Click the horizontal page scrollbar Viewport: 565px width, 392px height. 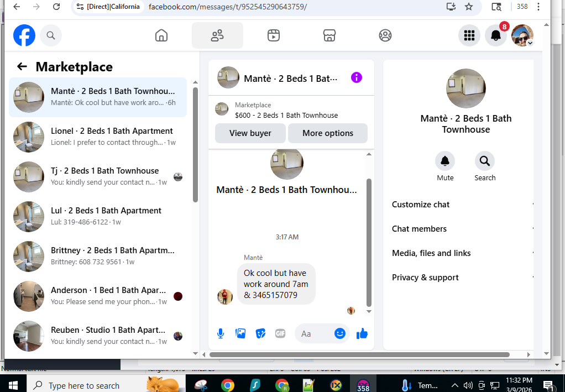point(359,354)
